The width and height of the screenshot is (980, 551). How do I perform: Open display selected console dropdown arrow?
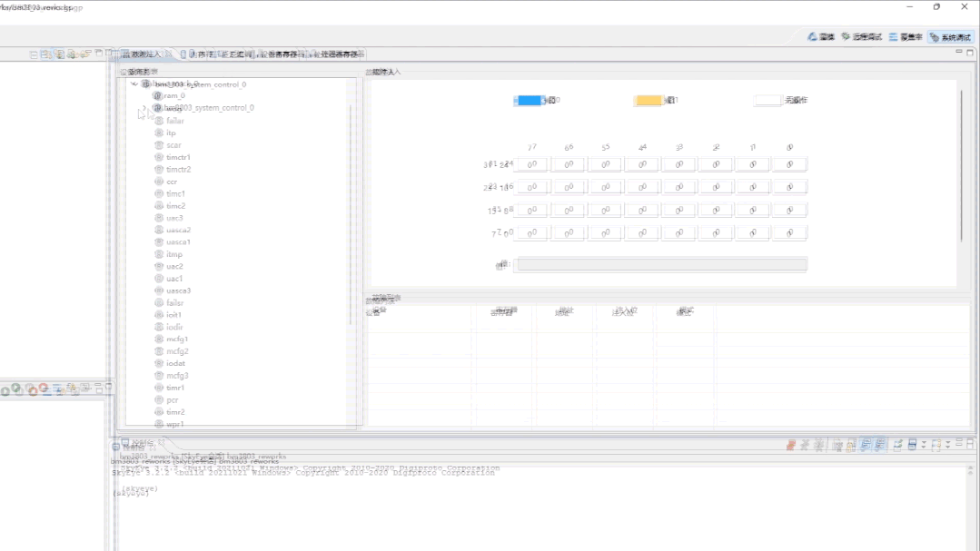tap(924, 445)
